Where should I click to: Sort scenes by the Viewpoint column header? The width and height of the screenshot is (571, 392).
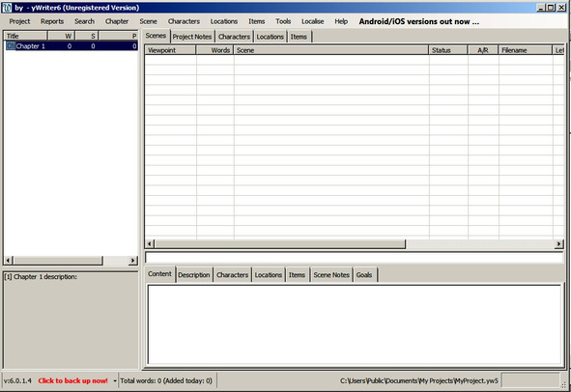click(x=170, y=50)
